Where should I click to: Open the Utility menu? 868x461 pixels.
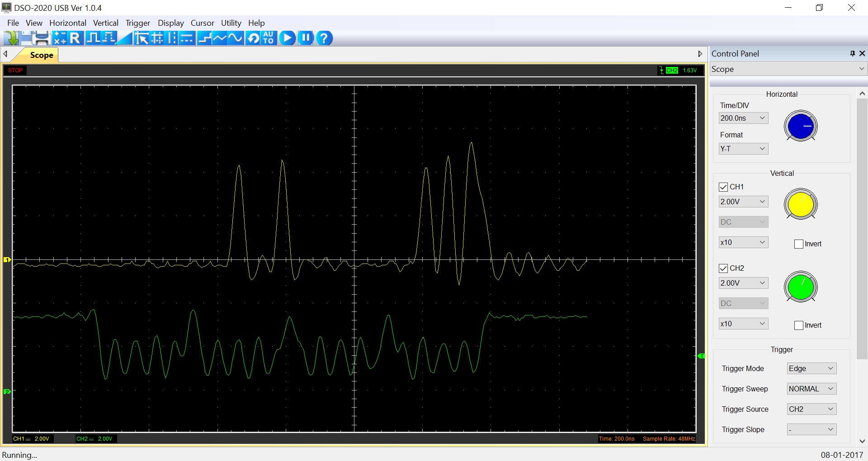tap(231, 23)
